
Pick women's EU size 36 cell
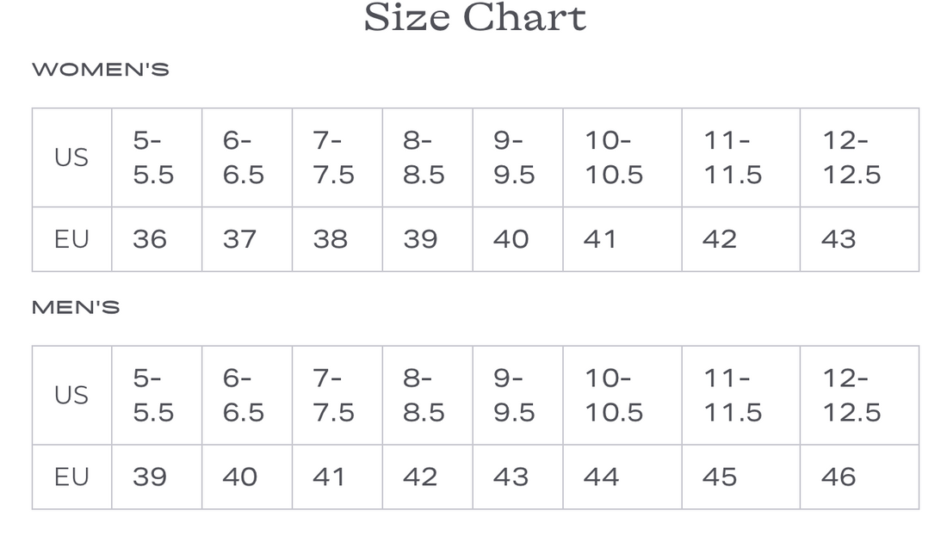pyautogui.click(x=150, y=239)
